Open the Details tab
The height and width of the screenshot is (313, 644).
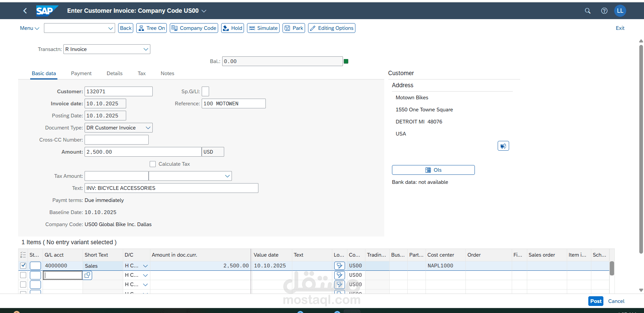coord(114,73)
